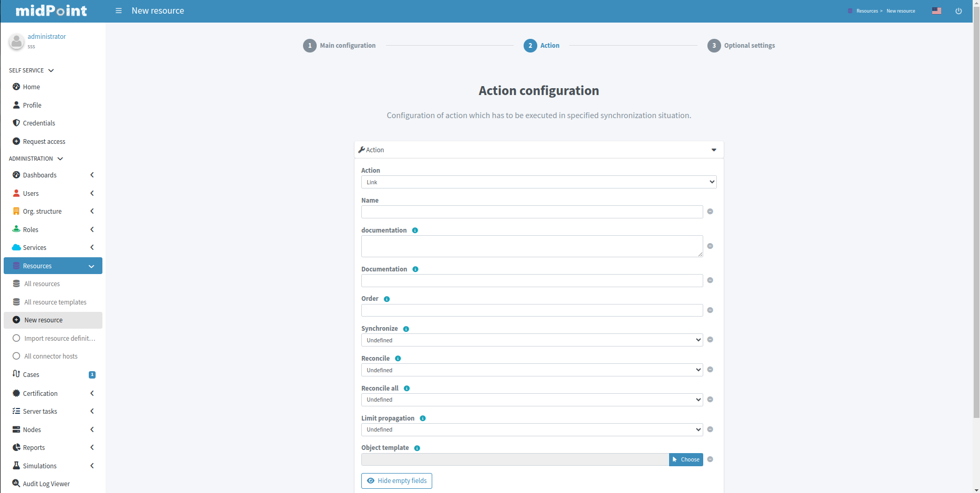Toggle Hide empty fields

pyautogui.click(x=397, y=481)
